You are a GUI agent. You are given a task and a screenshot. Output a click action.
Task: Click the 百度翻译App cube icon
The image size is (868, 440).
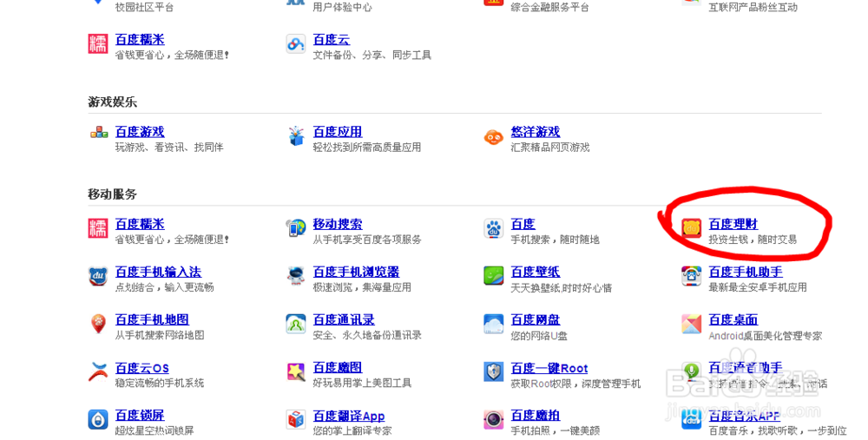(296, 419)
